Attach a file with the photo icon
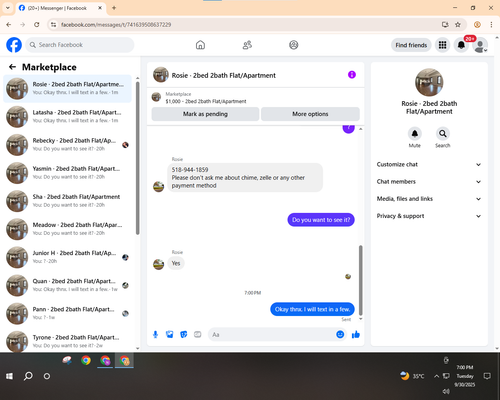500x400 pixels. tap(170, 334)
